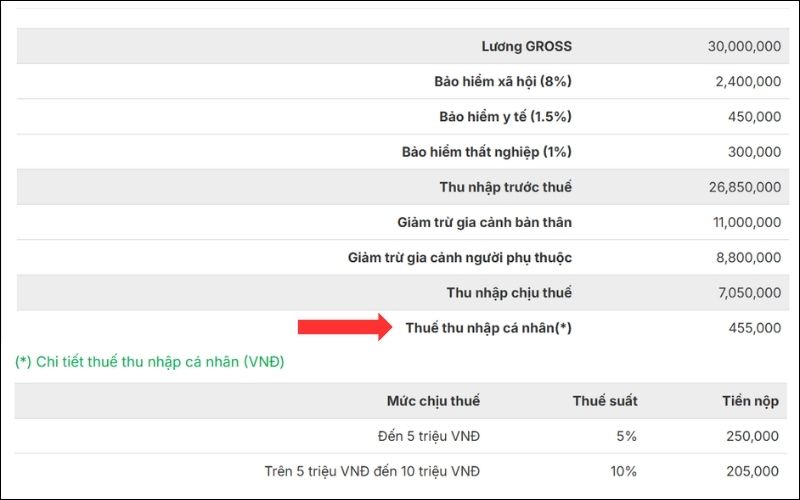Screen dimensions: 800x500
Task: Click Giảm trừ gia cảnh người phụ thuộc label
Action: click(x=460, y=258)
